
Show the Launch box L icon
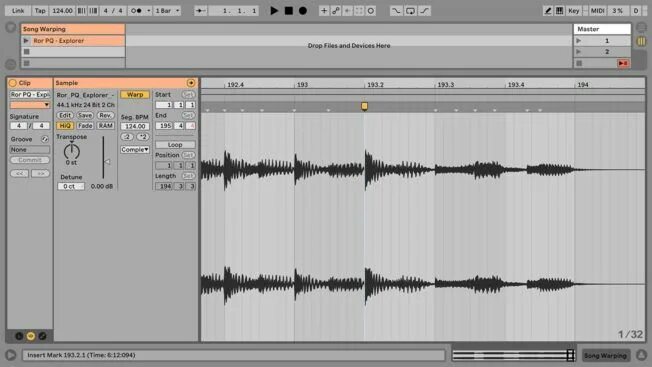19,336
